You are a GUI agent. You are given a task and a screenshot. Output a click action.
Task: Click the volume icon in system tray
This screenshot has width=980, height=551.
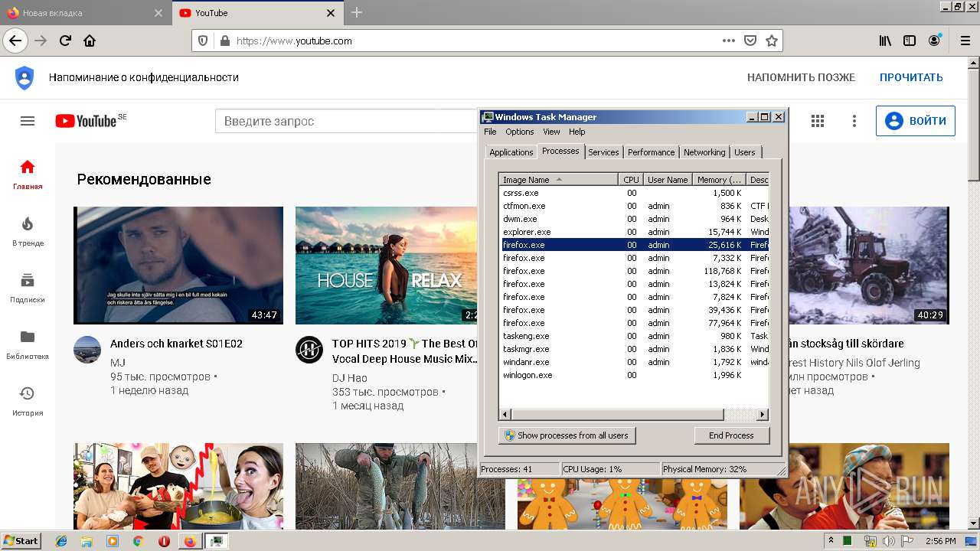click(888, 541)
